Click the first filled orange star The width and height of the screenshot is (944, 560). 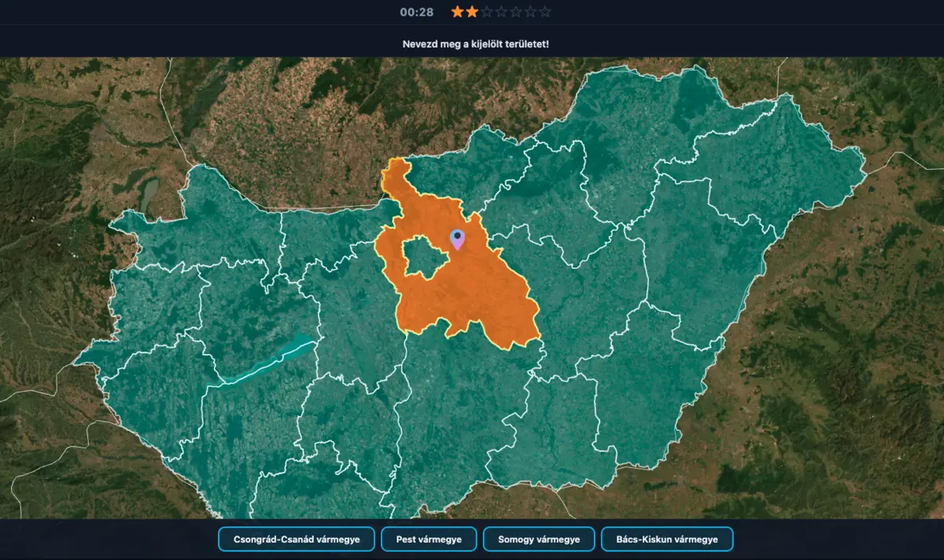(x=457, y=12)
